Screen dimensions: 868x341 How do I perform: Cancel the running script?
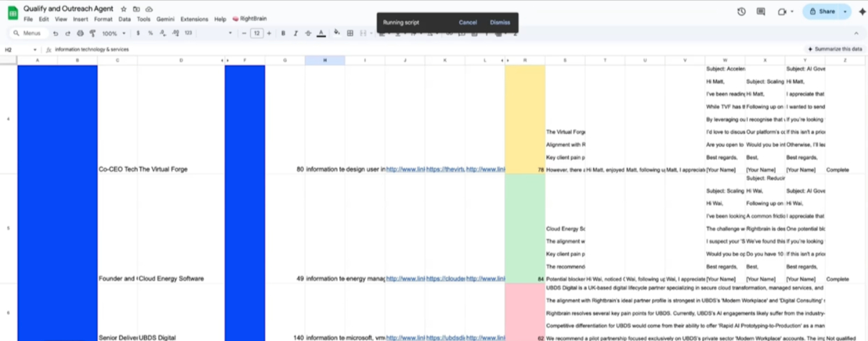(468, 22)
